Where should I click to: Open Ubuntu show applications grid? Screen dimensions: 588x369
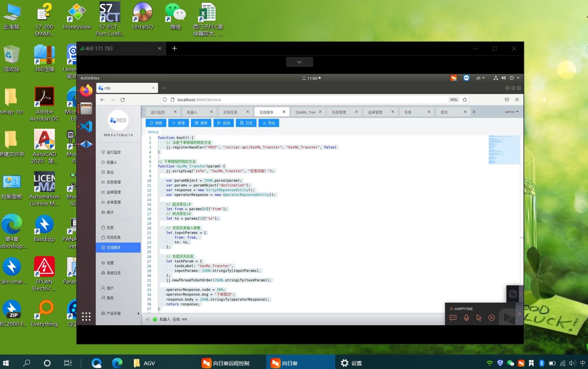point(86,316)
